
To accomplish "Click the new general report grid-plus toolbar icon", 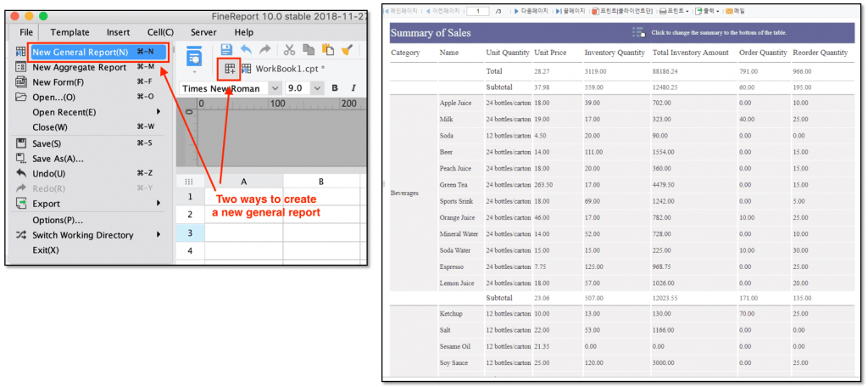I will point(229,69).
